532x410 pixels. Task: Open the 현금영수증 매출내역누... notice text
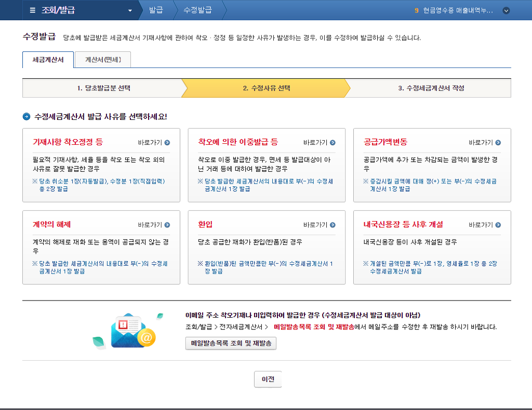458,10
